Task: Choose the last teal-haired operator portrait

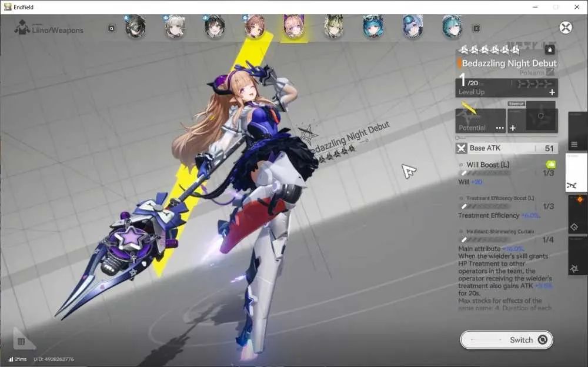Action: [x=452, y=26]
